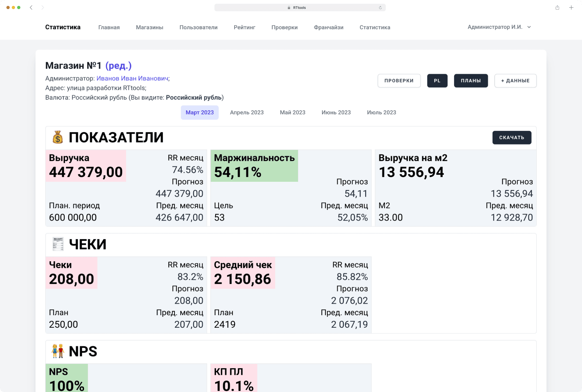
Task: Navigate to Проверки in top menu
Action: pos(285,27)
